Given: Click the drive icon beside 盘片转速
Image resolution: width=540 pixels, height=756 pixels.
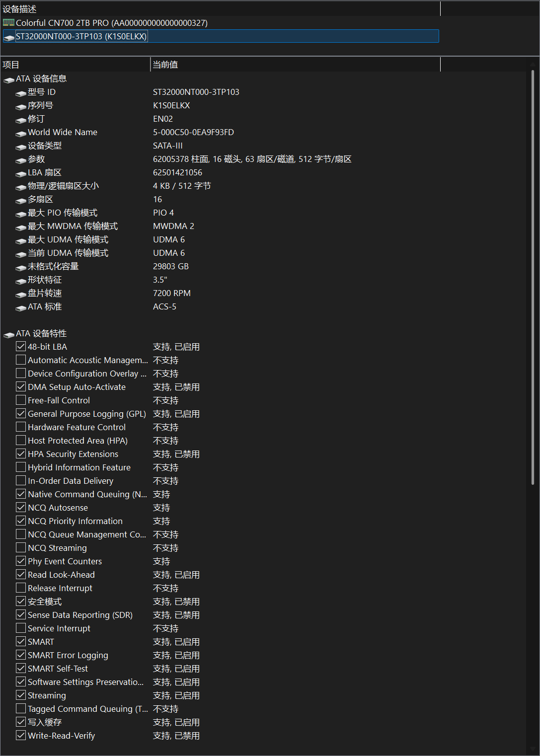Looking at the screenshot, I should coord(20,295).
